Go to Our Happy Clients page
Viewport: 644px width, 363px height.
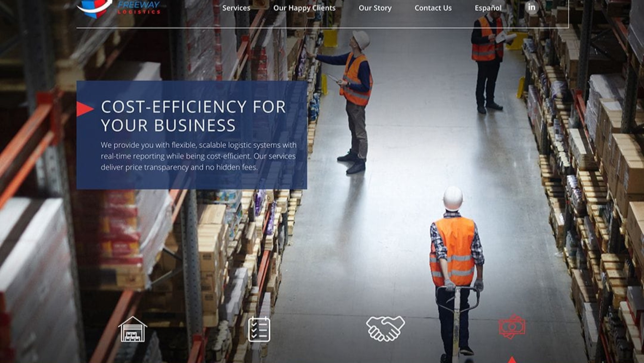304,8
